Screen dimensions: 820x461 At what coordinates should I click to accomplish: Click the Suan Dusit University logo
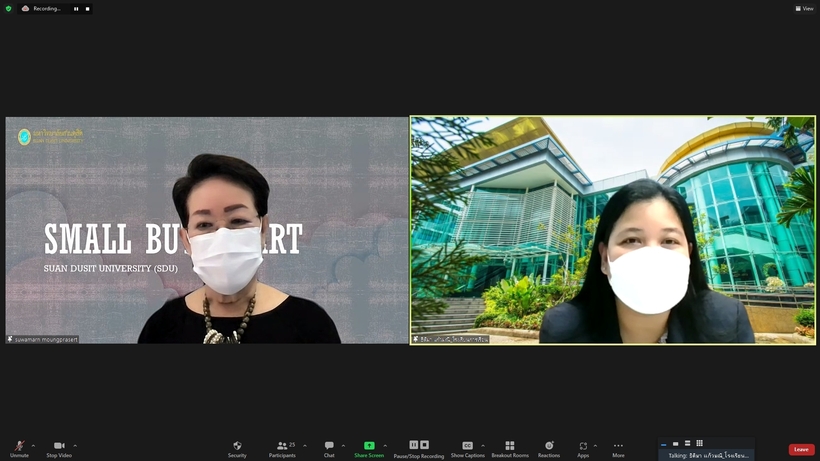coord(50,137)
